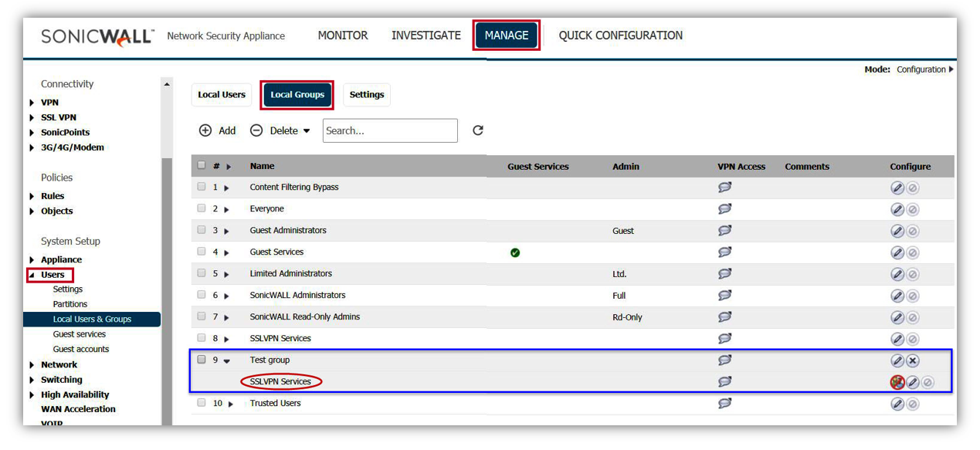
Task: Open VPN access icon for Trusted Users
Action: pos(724,403)
